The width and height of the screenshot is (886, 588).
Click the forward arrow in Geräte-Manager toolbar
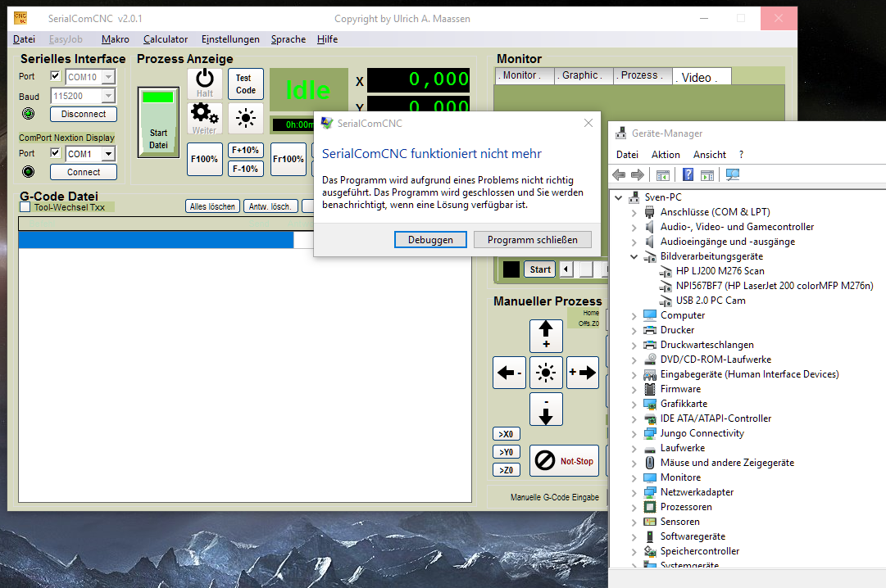(638, 175)
